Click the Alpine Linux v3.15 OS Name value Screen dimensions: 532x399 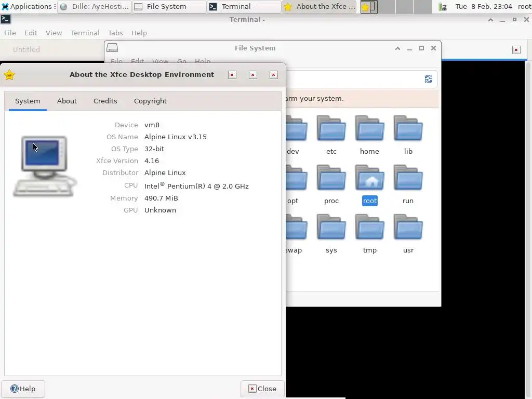(x=176, y=137)
